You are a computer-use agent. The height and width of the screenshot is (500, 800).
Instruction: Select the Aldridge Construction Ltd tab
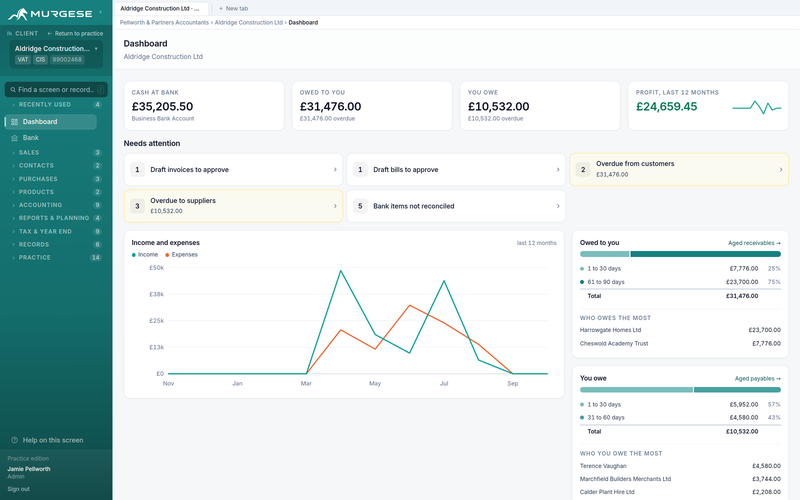[x=161, y=9]
